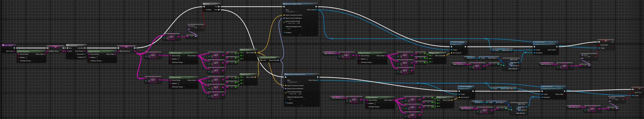
Task: Open Collision Handling Override dropdown on SpawnActor B Selectable Hero
Action: 295,99
